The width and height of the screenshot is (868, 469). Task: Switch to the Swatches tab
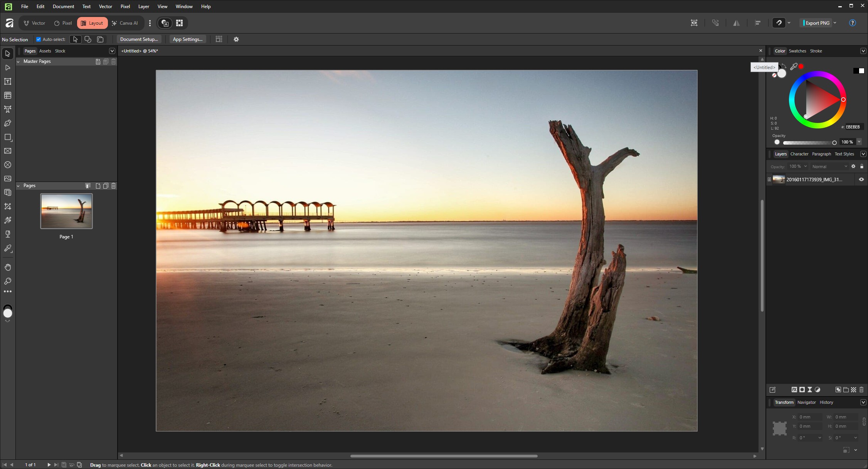pyautogui.click(x=797, y=51)
